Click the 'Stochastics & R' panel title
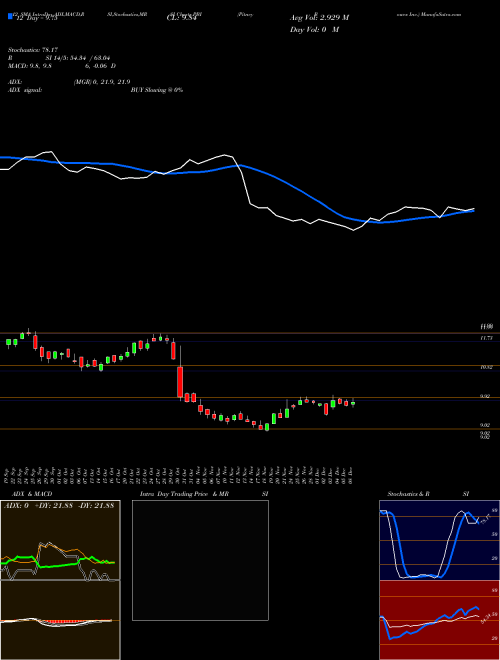 pyautogui.click(x=409, y=494)
